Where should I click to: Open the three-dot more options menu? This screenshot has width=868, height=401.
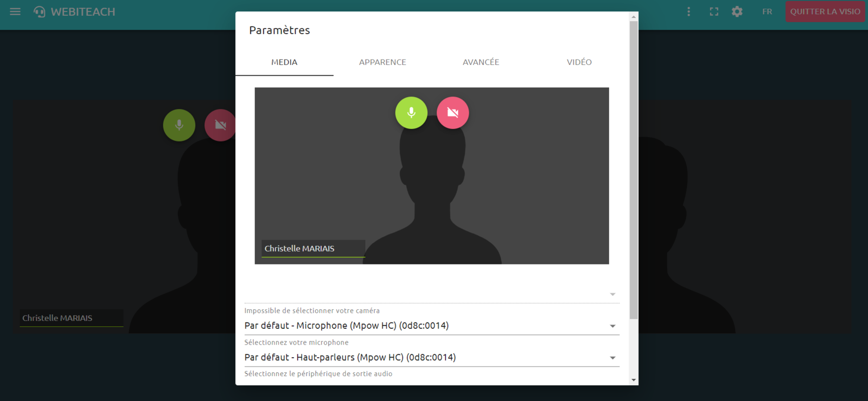click(689, 11)
